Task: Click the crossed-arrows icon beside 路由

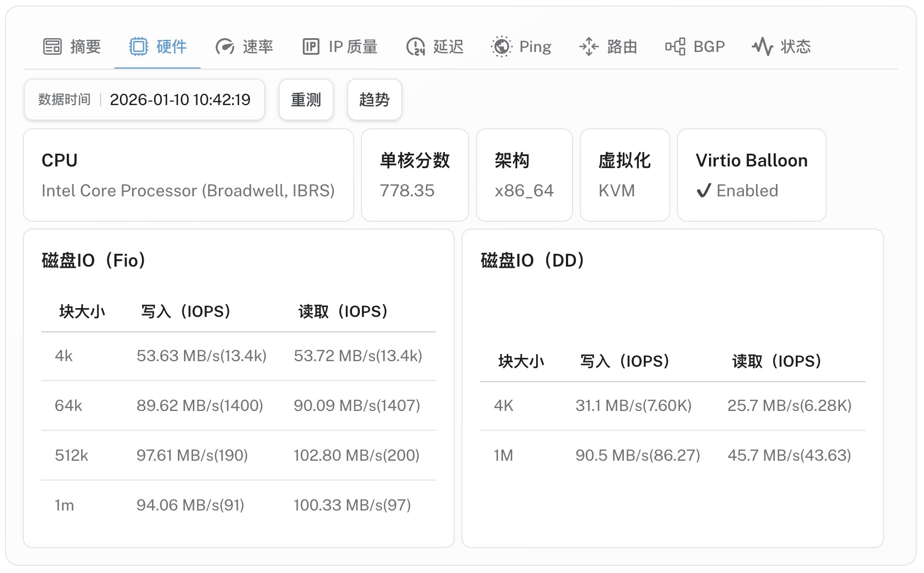Action: 589,46
